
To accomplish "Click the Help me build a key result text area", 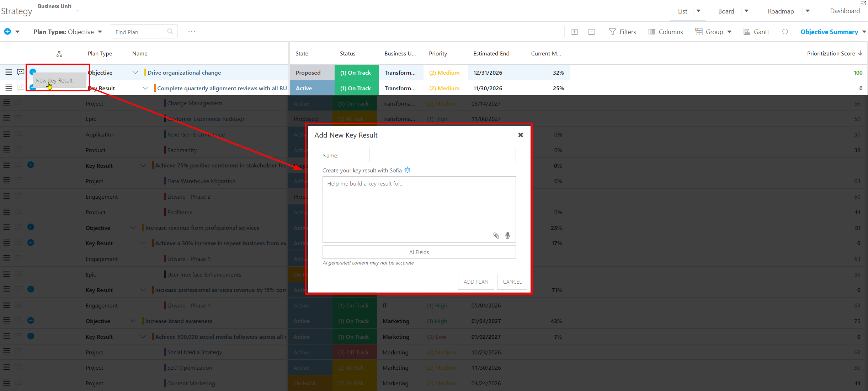I will tap(419, 210).
